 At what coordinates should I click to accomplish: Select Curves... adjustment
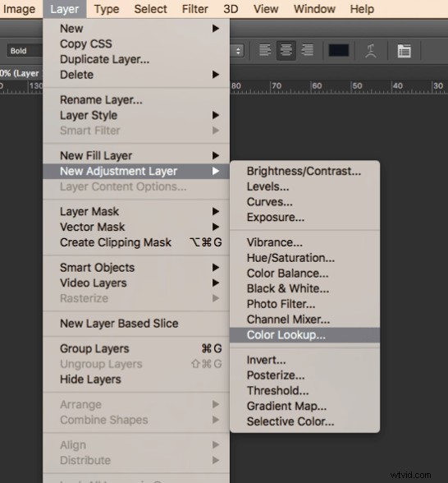(x=305, y=202)
